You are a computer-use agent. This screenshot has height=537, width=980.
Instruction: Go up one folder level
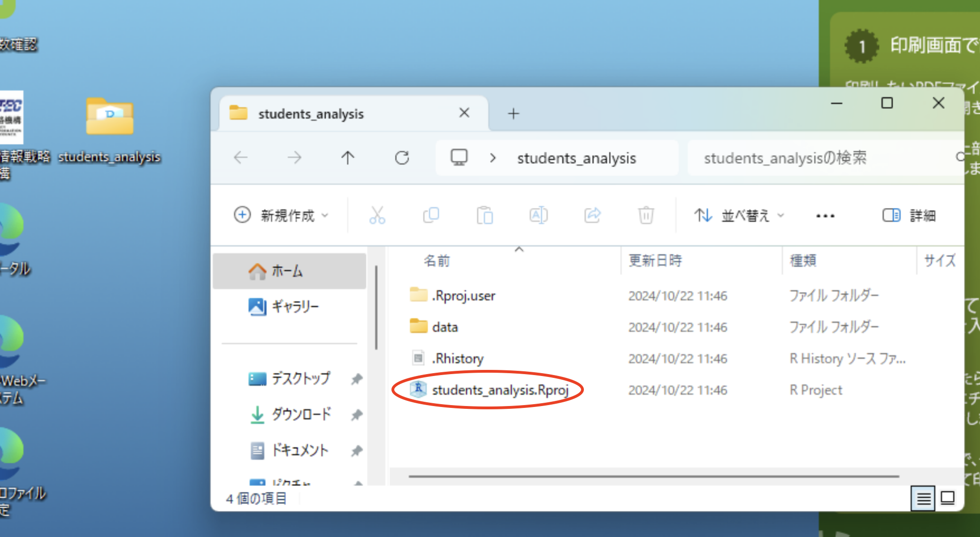tap(348, 158)
